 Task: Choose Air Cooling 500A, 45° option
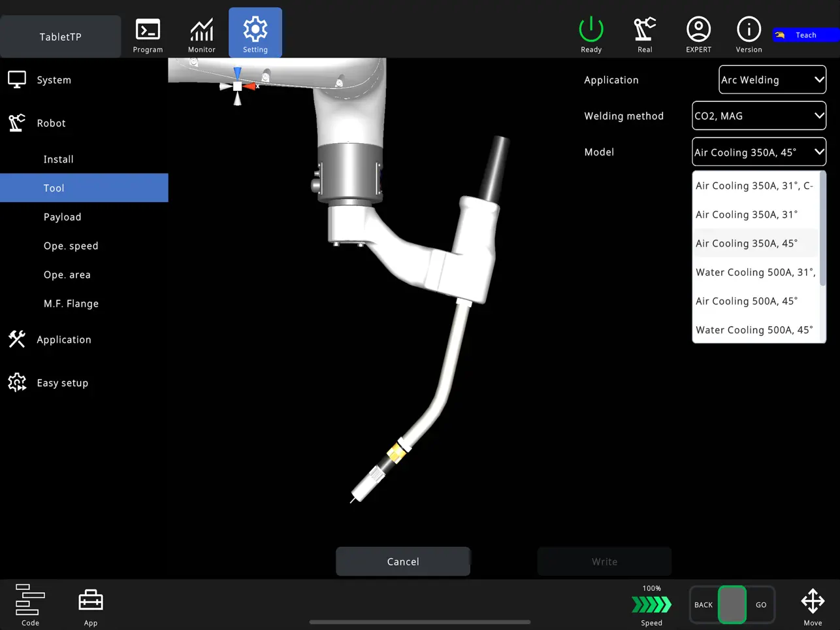756,301
